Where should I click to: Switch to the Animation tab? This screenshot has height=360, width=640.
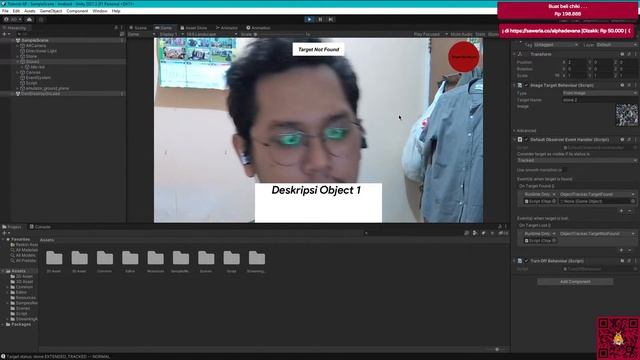tap(258, 28)
